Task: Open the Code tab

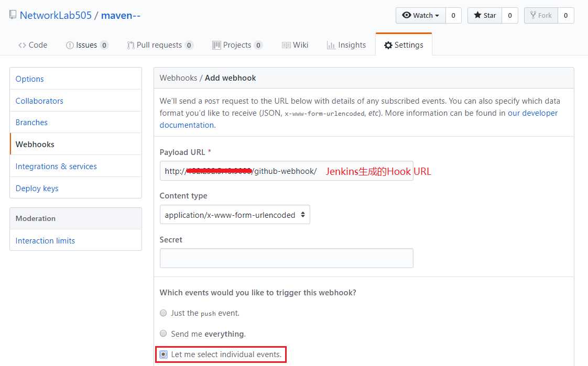Action: click(x=32, y=45)
